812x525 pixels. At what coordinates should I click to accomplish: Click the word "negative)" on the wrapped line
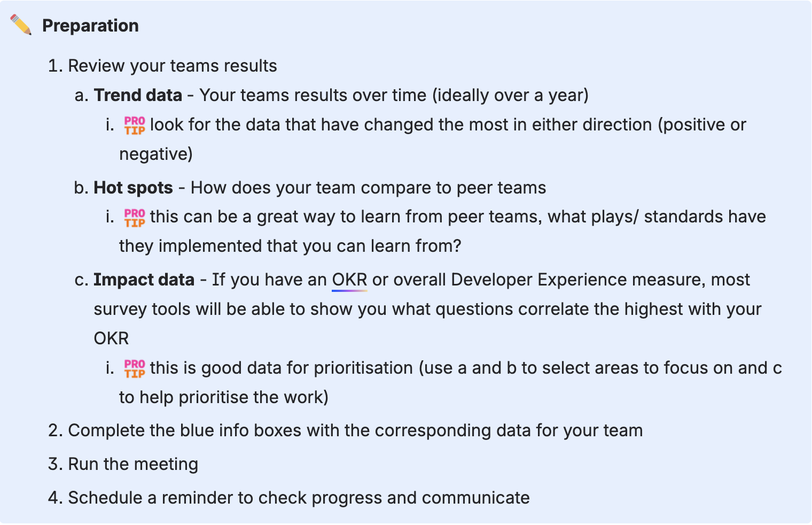[155, 154]
